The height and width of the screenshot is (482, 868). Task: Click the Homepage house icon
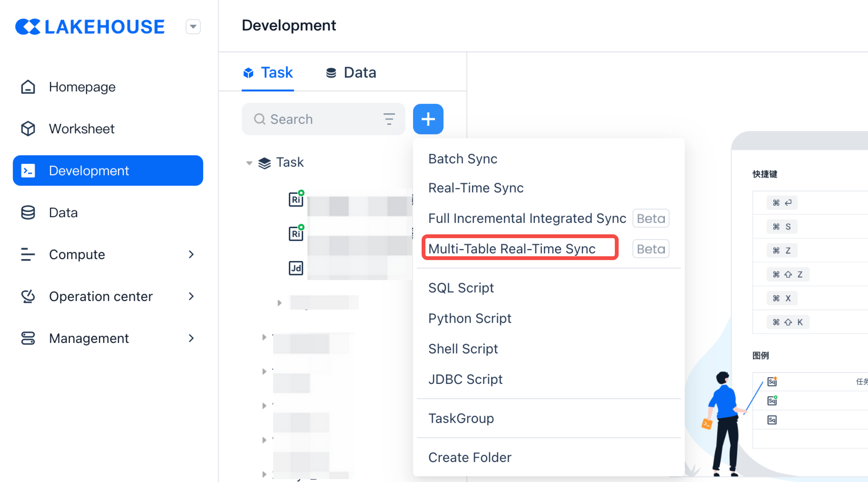point(28,87)
